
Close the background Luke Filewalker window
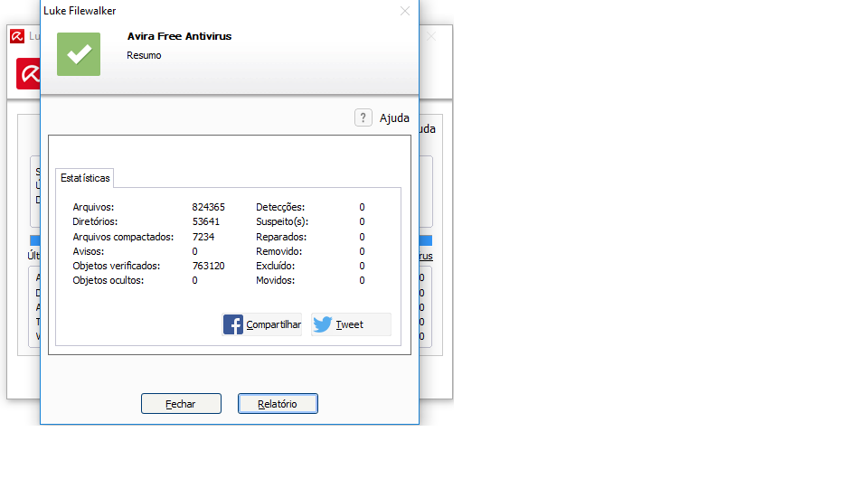[431, 36]
